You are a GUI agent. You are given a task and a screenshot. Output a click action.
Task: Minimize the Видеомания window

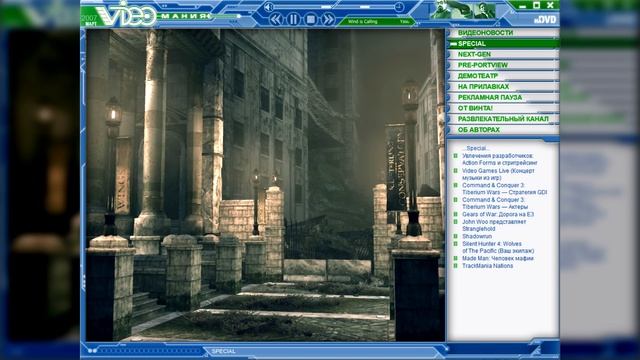coord(523,6)
